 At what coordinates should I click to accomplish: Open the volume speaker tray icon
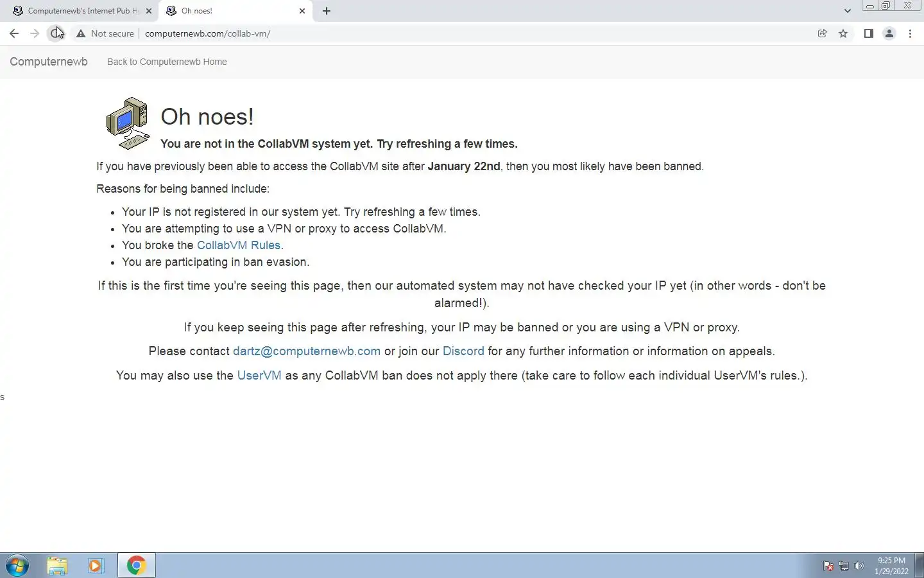pyautogui.click(x=859, y=566)
